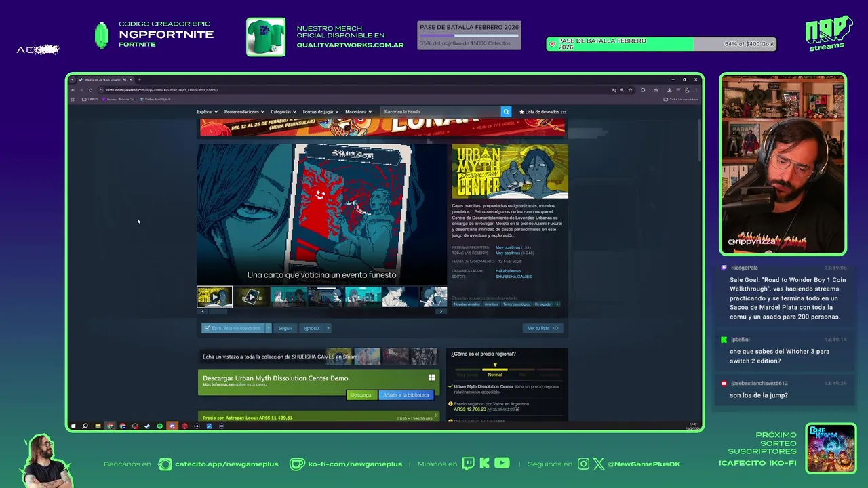868x488 pixels.
Task: Click the Ignorar button
Action: click(x=311, y=328)
